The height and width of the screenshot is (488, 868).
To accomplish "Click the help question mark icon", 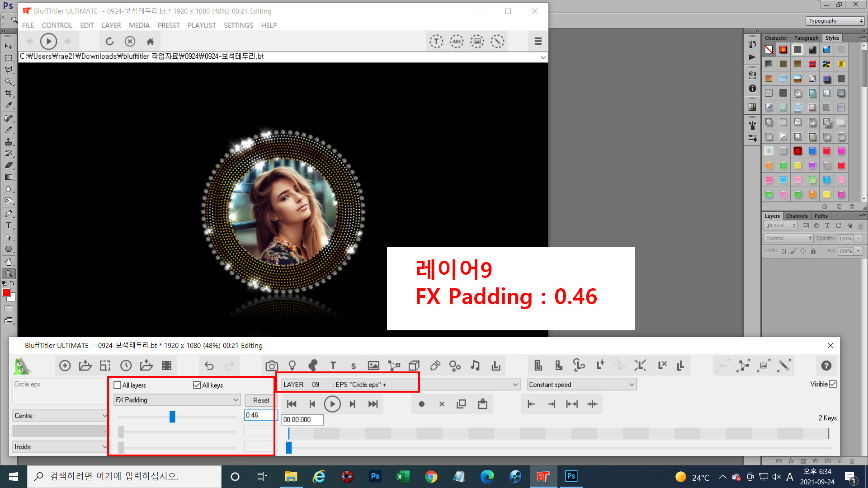I will pos(826,366).
